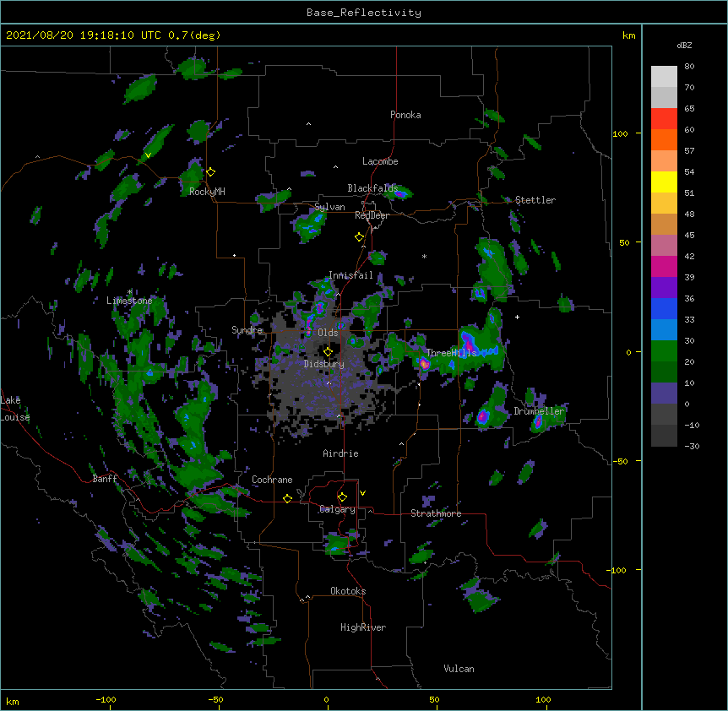Click the 0.7(deg) elevation angle text
Image resolution: width=728 pixels, height=711 pixels.
tap(194, 35)
